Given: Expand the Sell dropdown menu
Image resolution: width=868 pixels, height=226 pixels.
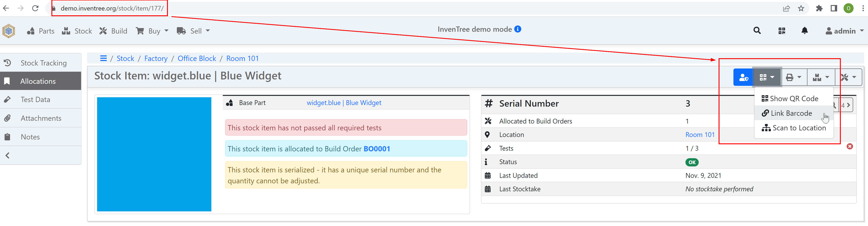Looking at the screenshot, I should [193, 31].
